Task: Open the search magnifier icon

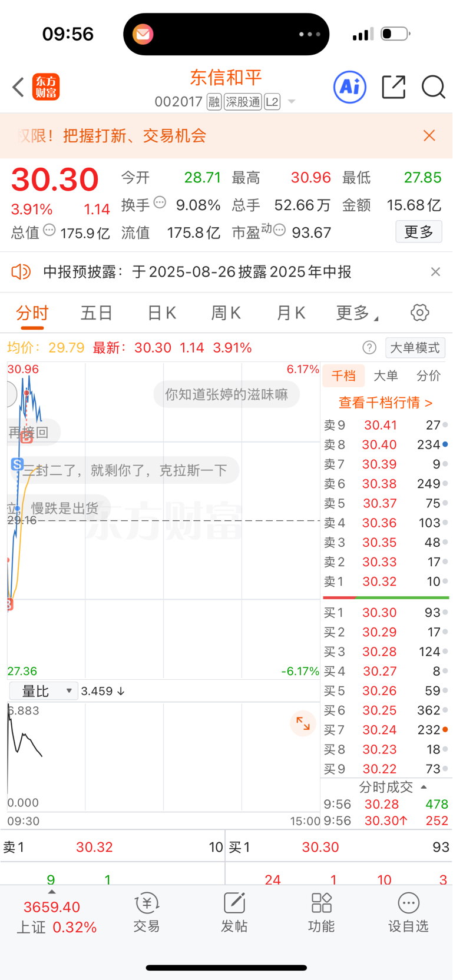Action: pos(433,87)
